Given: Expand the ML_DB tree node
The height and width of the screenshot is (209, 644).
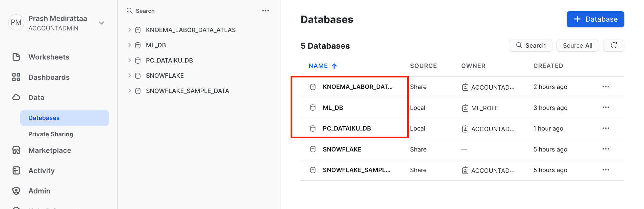Looking at the screenshot, I should (x=129, y=45).
